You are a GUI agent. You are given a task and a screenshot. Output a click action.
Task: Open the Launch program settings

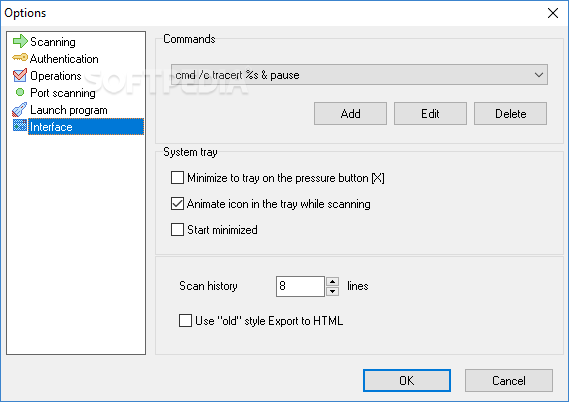pos(69,110)
